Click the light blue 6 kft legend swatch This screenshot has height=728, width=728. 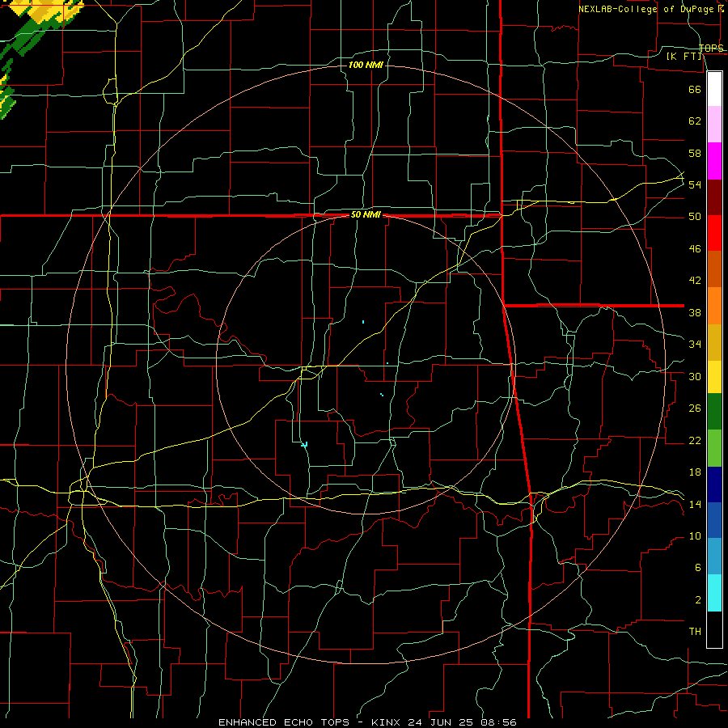pos(714,556)
